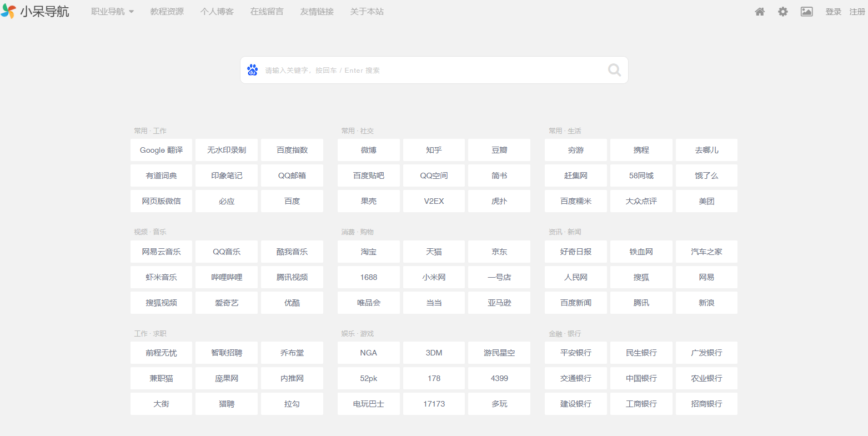Open the 网易云音乐 tile
Image resolution: width=868 pixels, height=436 pixels.
[161, 252]
